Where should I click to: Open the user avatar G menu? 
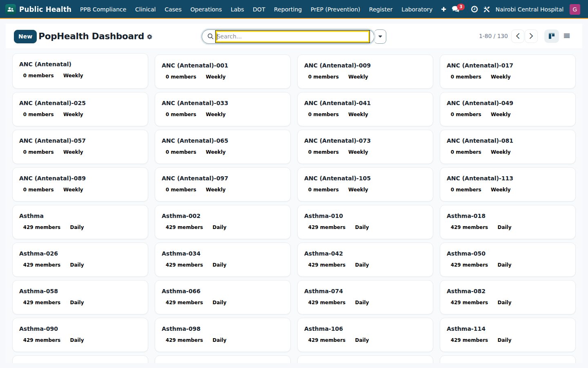(x=575, y=9)
